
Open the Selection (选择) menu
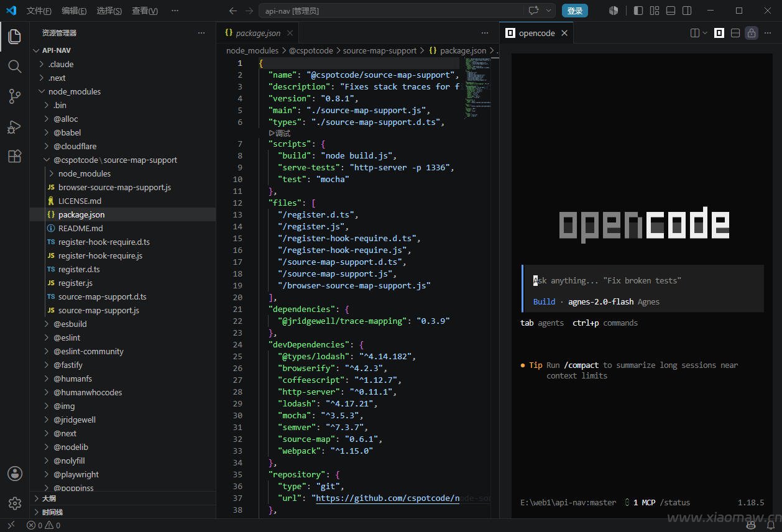[109, 11]
